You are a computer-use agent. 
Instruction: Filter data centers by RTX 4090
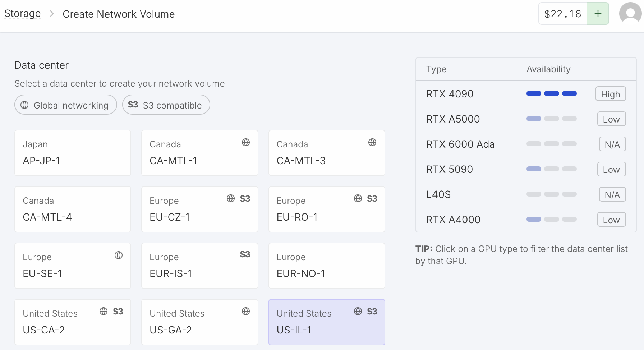pos(450,94)
